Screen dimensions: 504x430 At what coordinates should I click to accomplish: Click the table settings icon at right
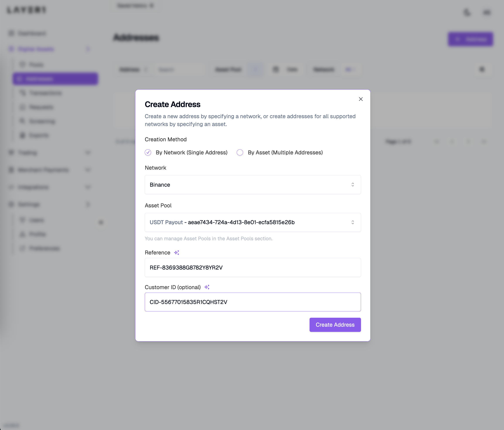pos(482,70)
